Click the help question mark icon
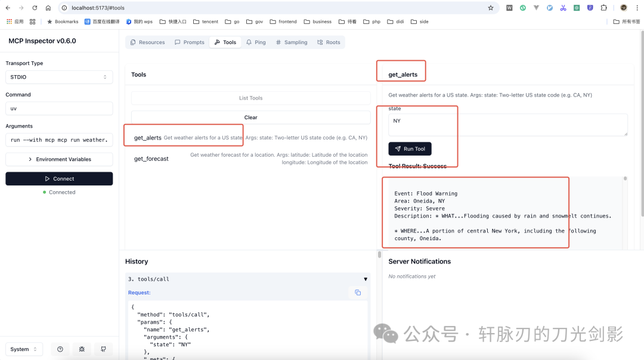Viewport: 644px width, 360px height. (x=60, y=349)
